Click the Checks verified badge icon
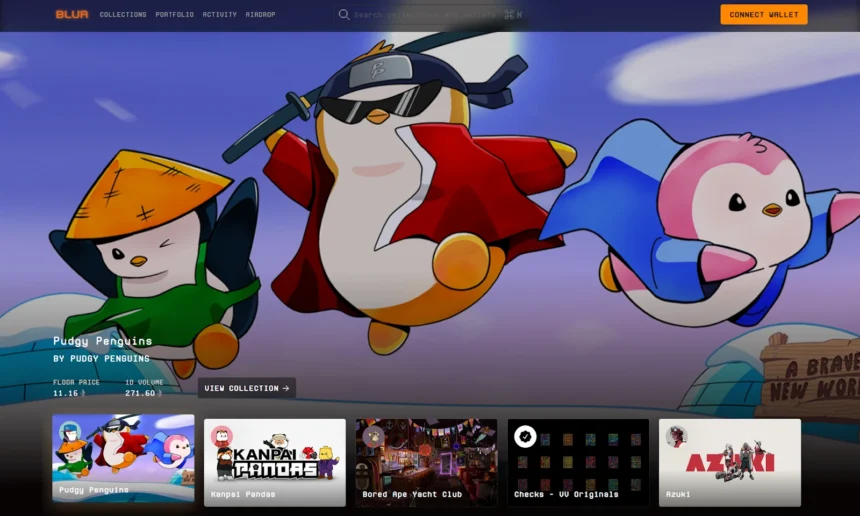 [x=525, y=436]
